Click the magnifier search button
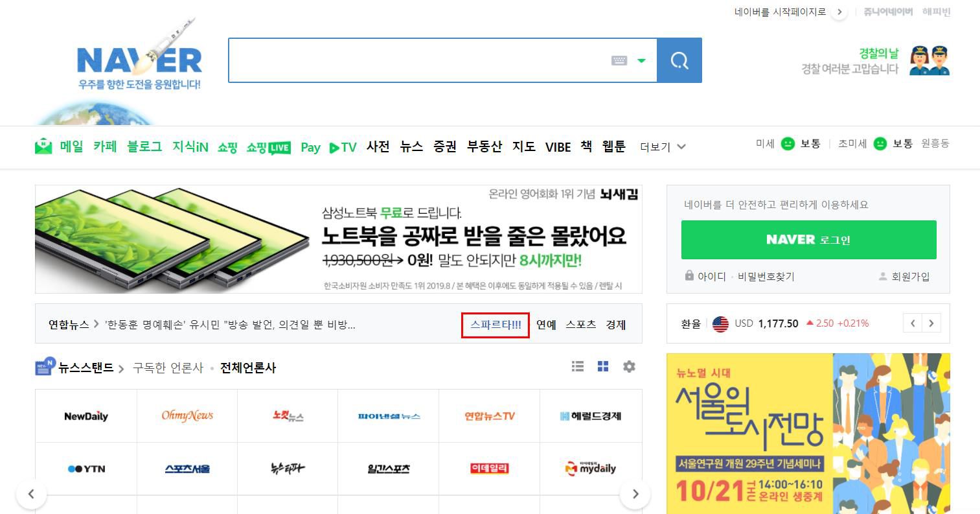 679,60
